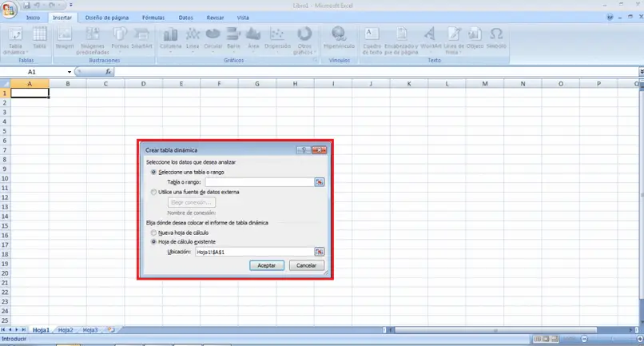Screen dimensions: 644x346
Task: Switch to the Inicio tab
Action: pos(34,18)
